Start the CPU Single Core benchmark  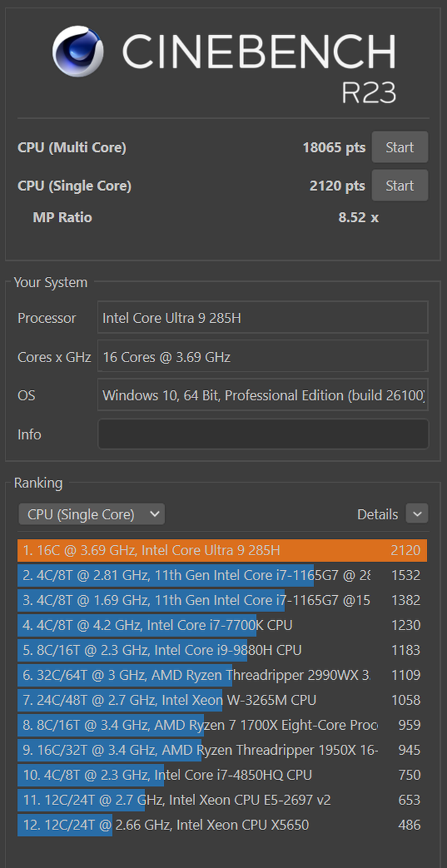tap(400, 186)
